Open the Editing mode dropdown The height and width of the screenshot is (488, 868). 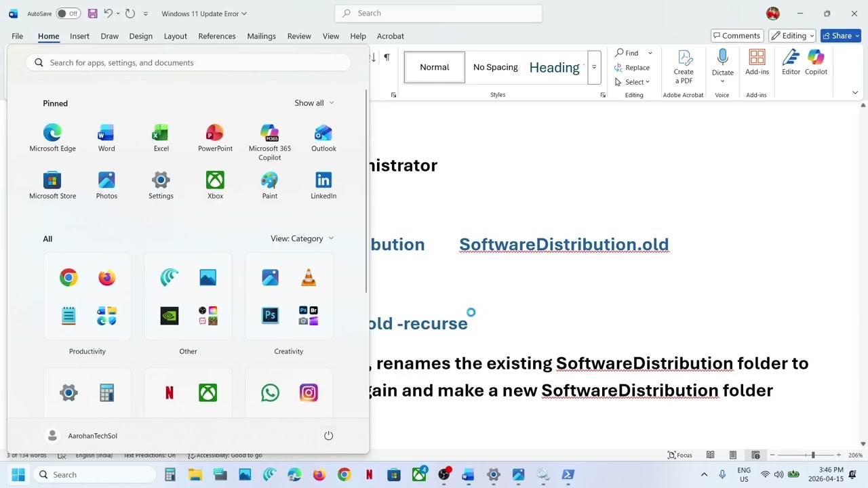pos(792,36)
